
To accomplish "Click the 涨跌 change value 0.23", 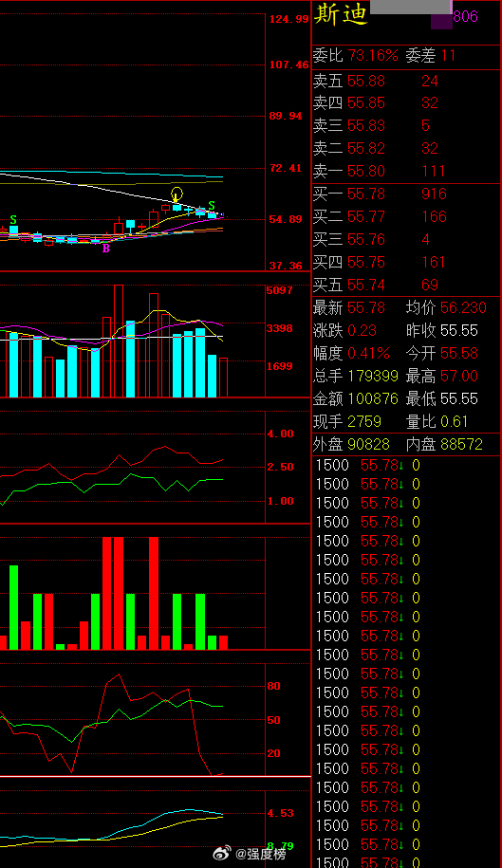I will pos(362,330).
